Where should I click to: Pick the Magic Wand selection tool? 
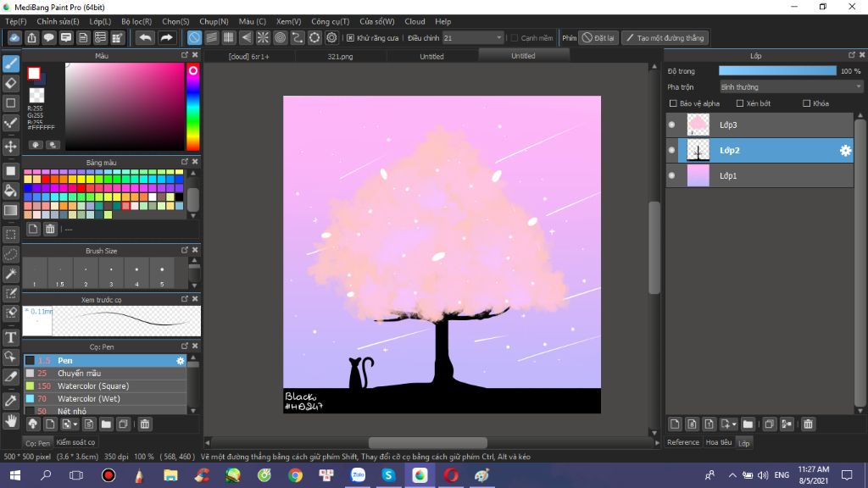tap(11, 274)
